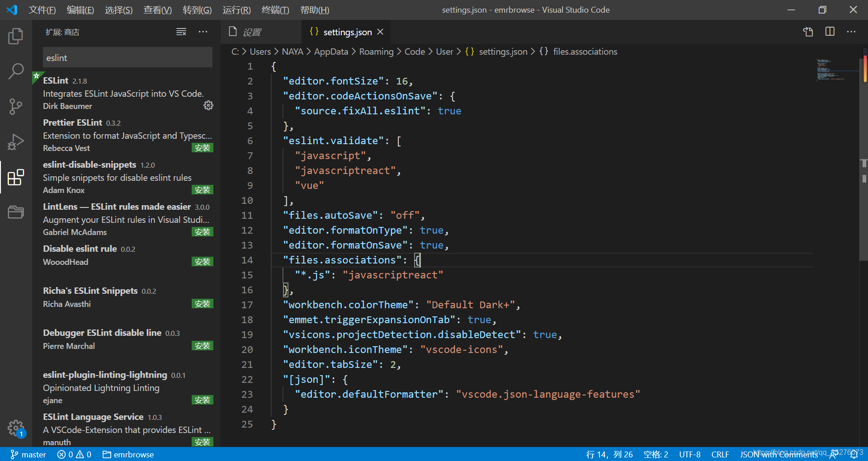Viewport: 868px width, 461px height.
Task: Click the Open Settings UI icon
Action: pos(808,32)
